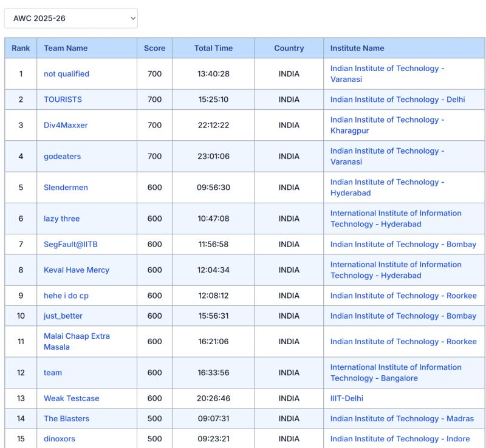Open the IIIT Hyderabad link in the Keval Have Mercy row
486x448 pixels.
tap(396, 270)
